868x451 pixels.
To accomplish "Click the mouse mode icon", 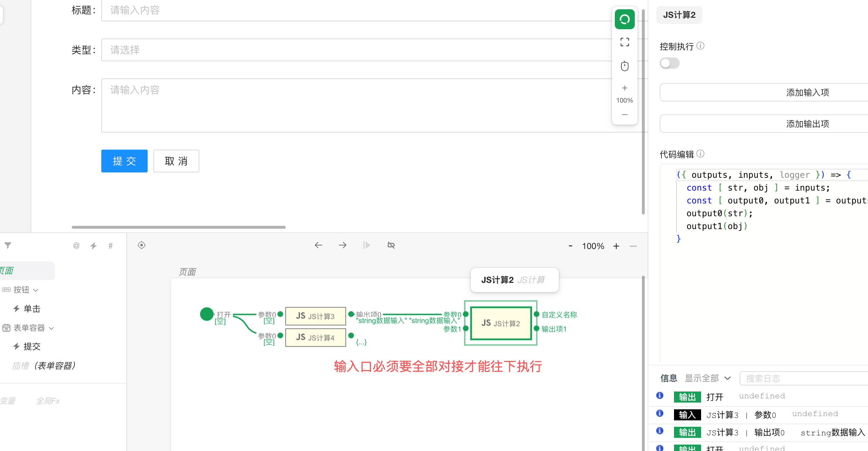I will 624,66.
